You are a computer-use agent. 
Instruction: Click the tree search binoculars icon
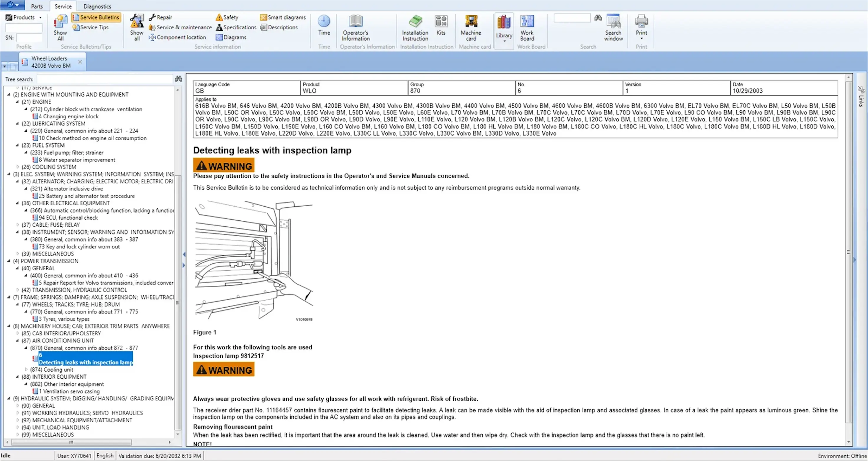click(x=178, y=79)
